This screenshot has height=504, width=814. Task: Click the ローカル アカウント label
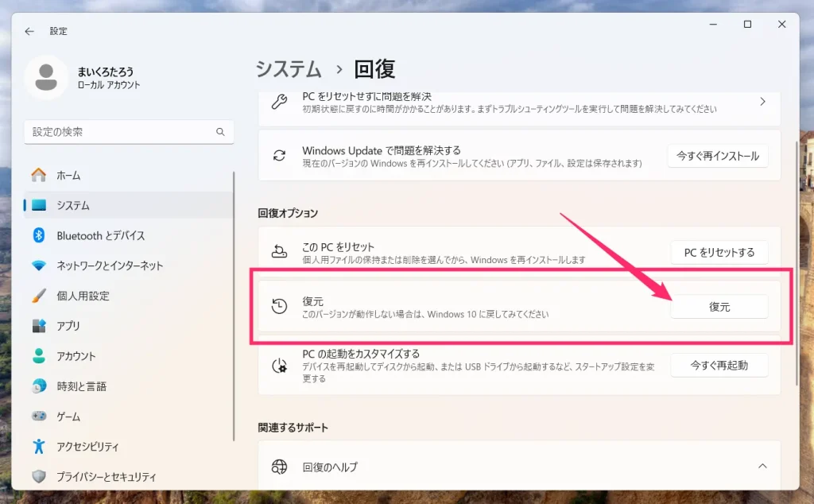(x=109, y=85)
